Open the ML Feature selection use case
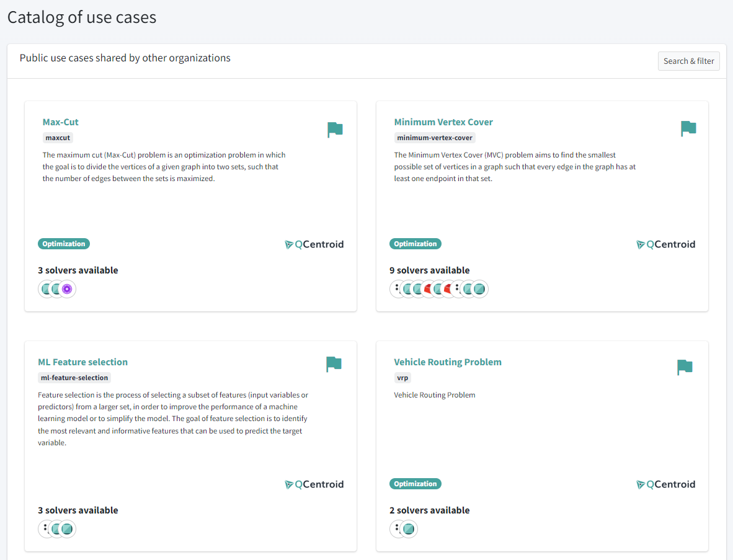The height and width of the screenshot is (560, 733). coord(82,362)
